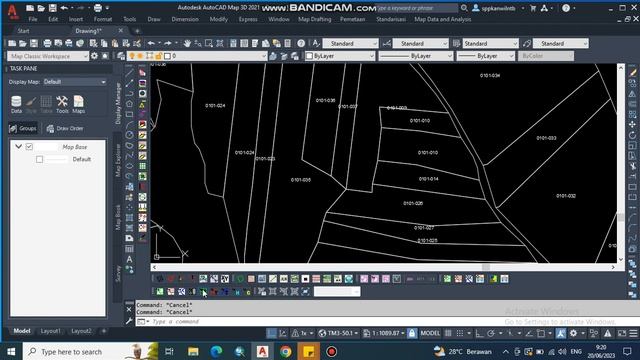Select the Pan hand tool

click(x=187, y=43)
